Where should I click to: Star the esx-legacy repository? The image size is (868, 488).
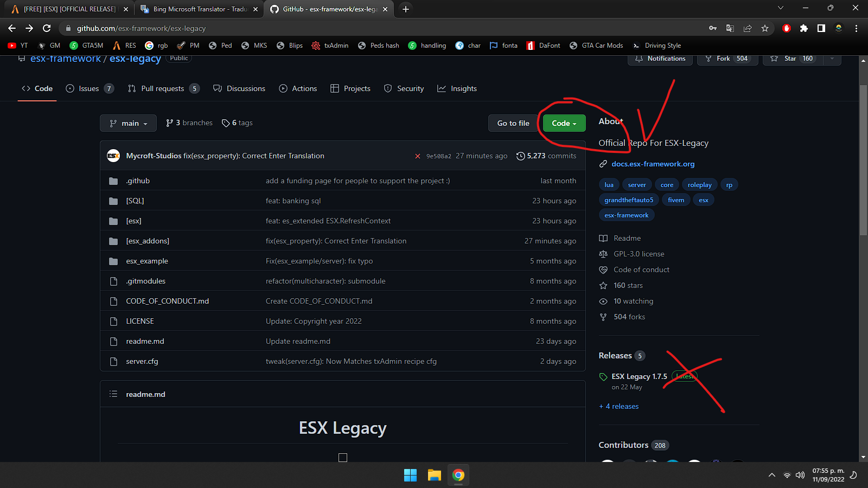(790, 59)
